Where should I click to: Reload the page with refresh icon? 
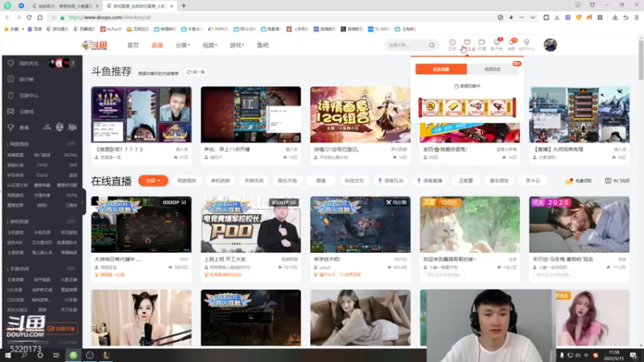(x=29, y=17)
